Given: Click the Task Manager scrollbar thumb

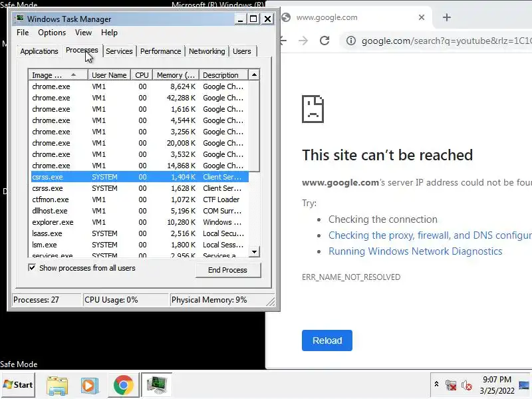Looking at the screenshot, I should (x=254, y=126).
